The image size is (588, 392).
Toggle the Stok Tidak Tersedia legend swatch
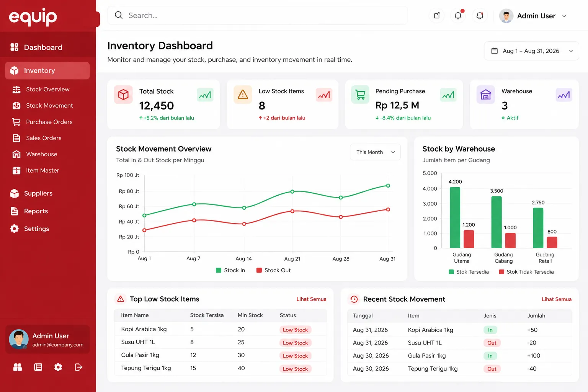pyautogui.click(x=501, y=272)
